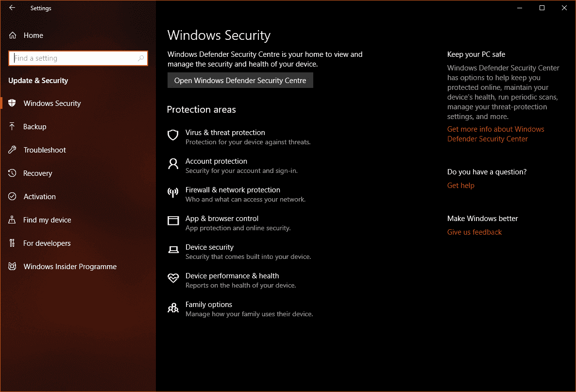Viewport: 576px width, 392px height.
Task: Click 'Who and what can access your network' text
Action: (x=245, y=199)
